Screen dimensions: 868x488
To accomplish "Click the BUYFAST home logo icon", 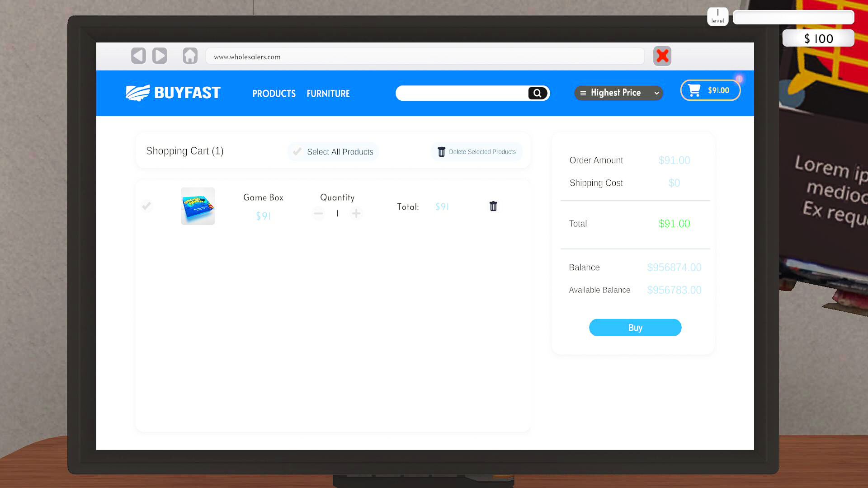I will pos(172,93).
